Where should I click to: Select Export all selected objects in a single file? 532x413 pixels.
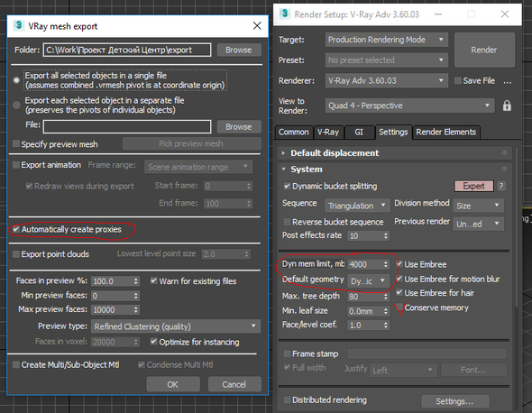click(x=16, y=80)
